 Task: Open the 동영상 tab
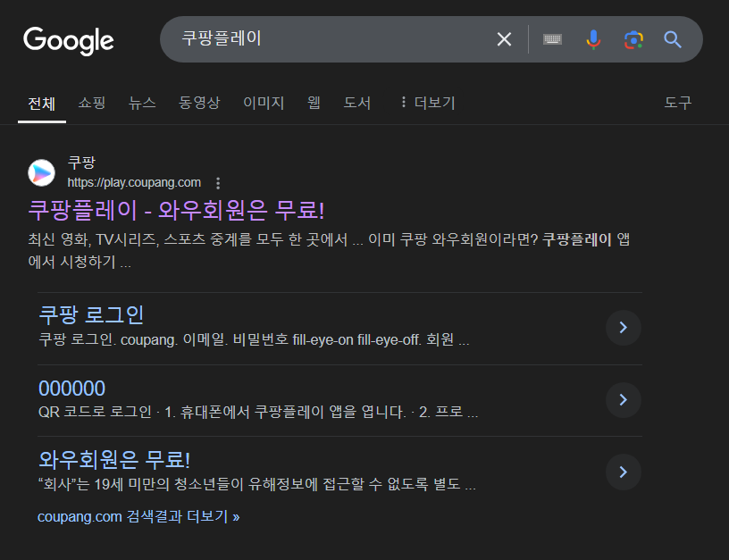(199, 102)
